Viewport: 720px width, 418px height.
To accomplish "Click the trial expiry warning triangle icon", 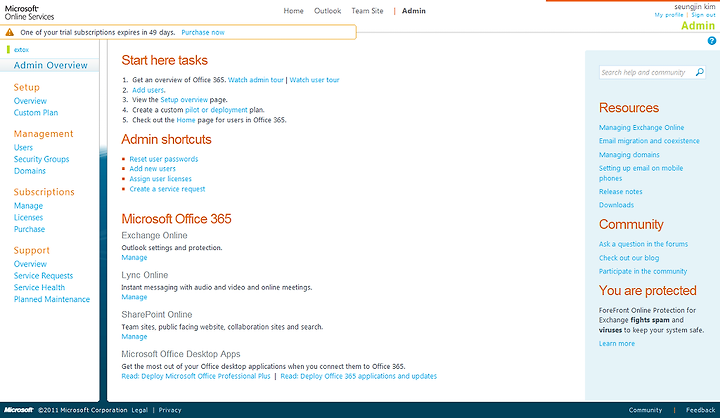I will 10,32.
